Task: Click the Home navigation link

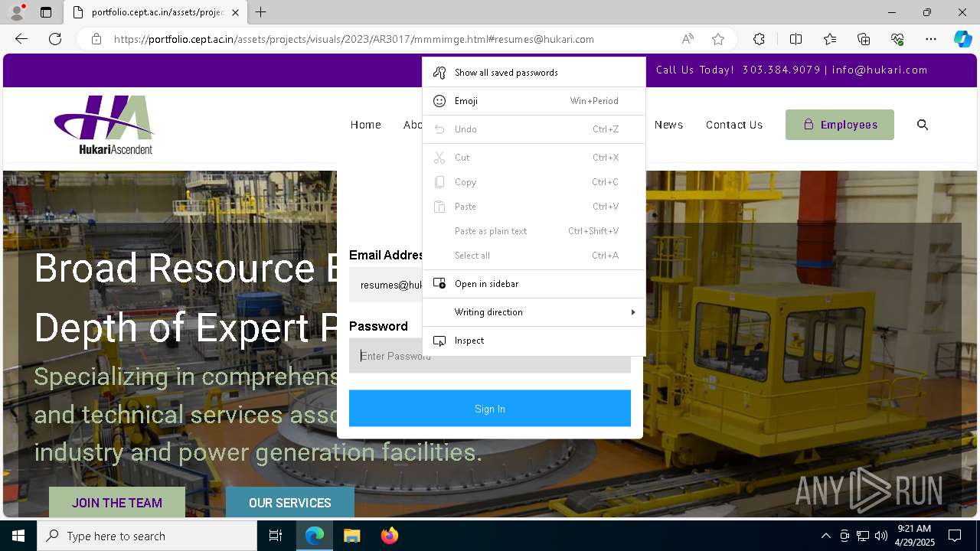Action: (365, 125)
